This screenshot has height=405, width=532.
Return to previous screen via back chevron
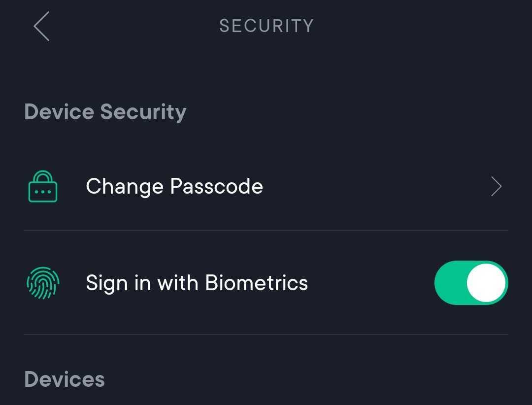(41, 26)
